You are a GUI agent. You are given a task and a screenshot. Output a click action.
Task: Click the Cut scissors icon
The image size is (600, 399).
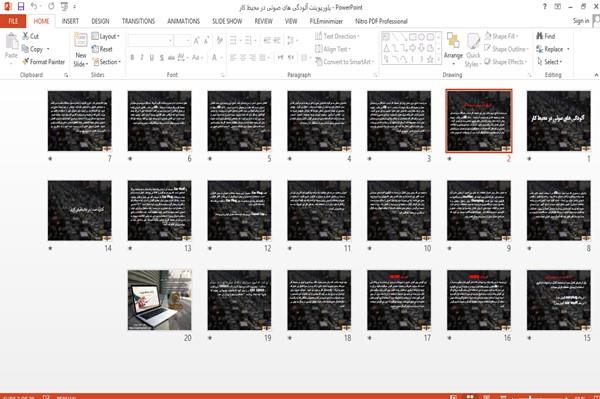pyautogui.click(x=26, y=36)
